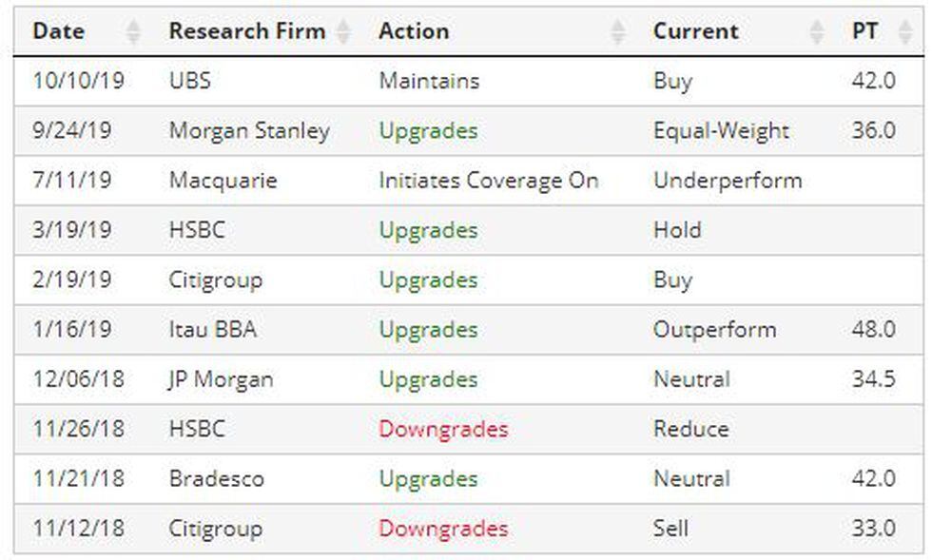This screenshot has width=932, height=560.
Task: Sort table by Date header
Action: pyautogui.click(x=59, y=31)
